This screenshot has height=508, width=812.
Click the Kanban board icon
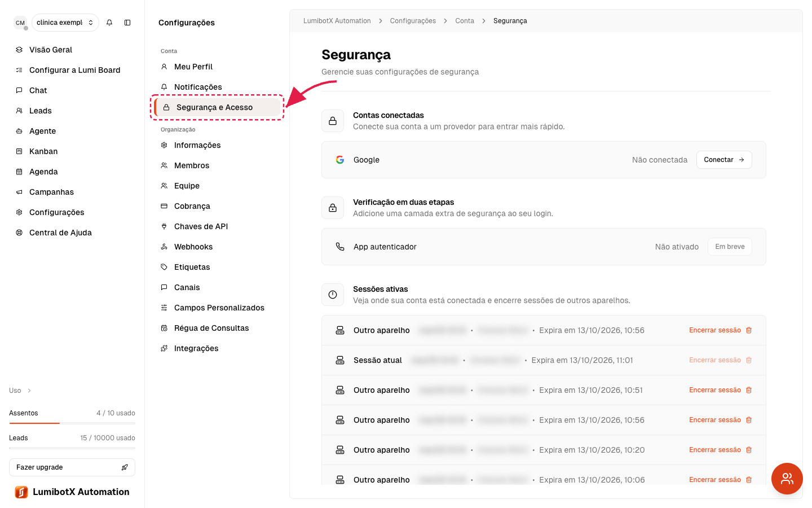[x=19, y=151]
